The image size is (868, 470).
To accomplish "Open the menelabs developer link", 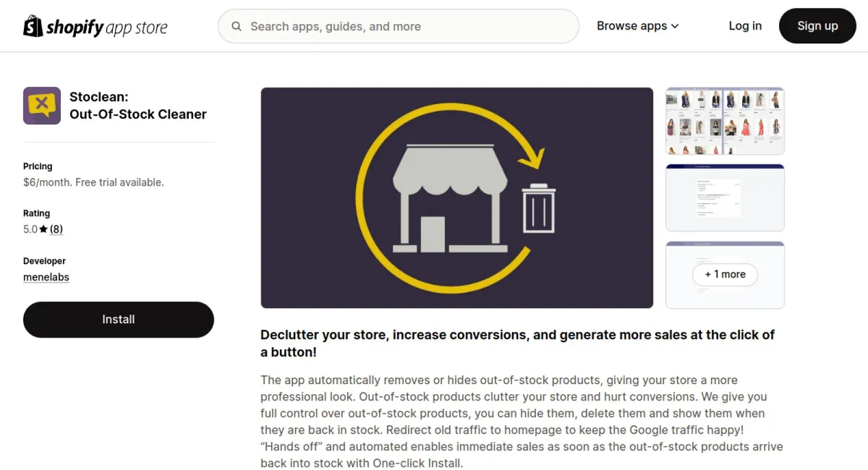I will [46, 277].
